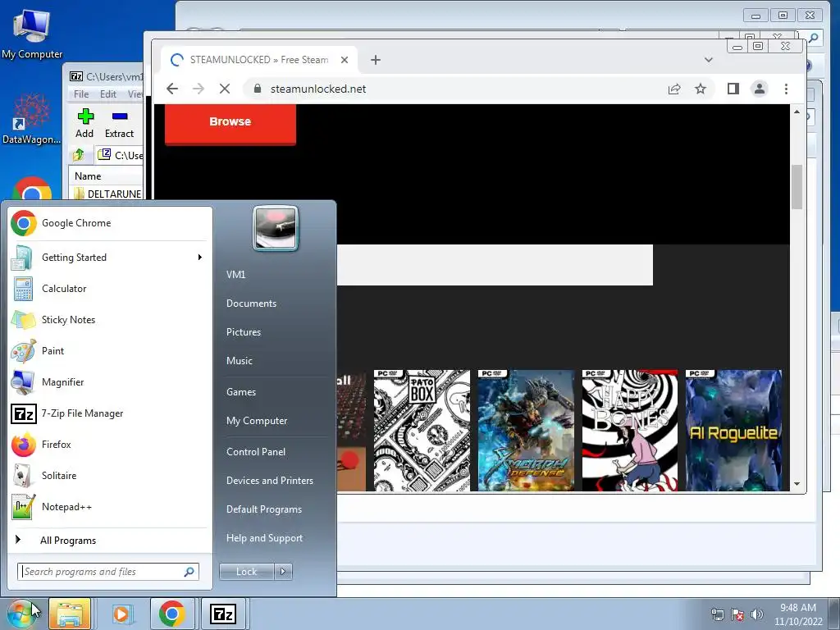Close the STEAMUNLOCKED tab
Image resolution: width=840 pixels, height=630 pixels.
(345, 60)
